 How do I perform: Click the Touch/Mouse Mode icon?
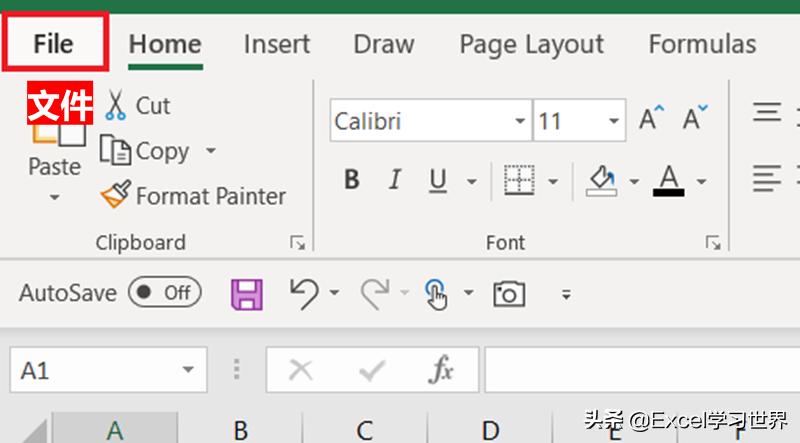coord(436,293)
